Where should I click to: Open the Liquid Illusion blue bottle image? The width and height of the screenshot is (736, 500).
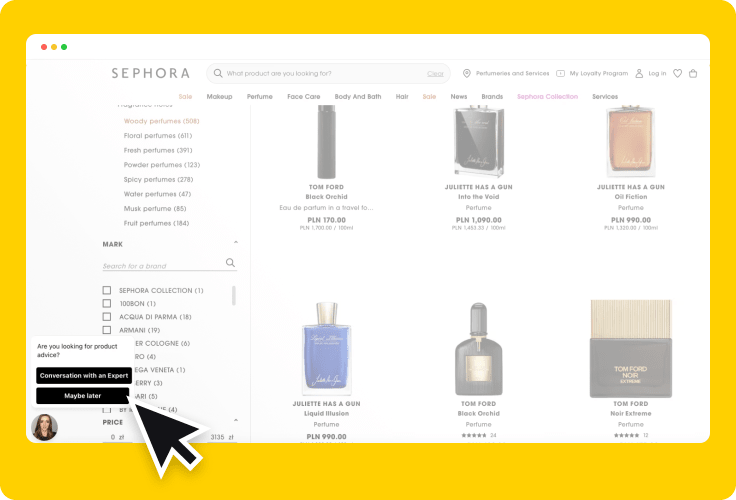326,348
